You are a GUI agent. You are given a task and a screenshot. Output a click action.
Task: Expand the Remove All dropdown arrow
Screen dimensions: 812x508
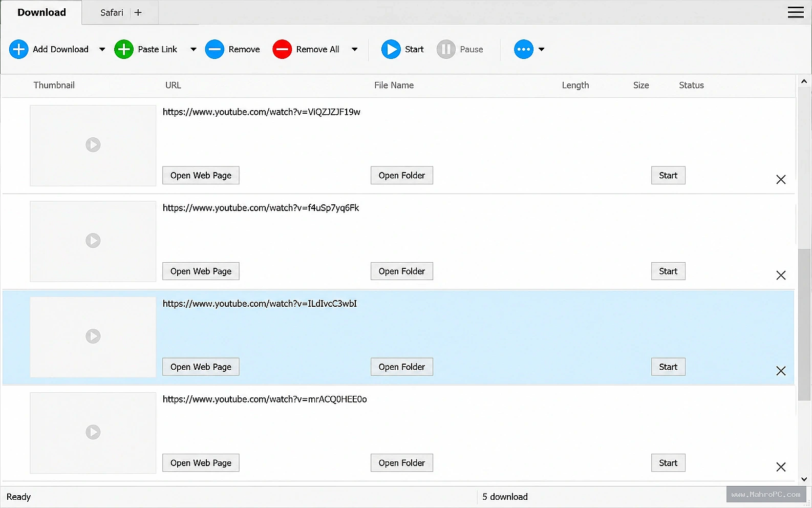[354, 50]
